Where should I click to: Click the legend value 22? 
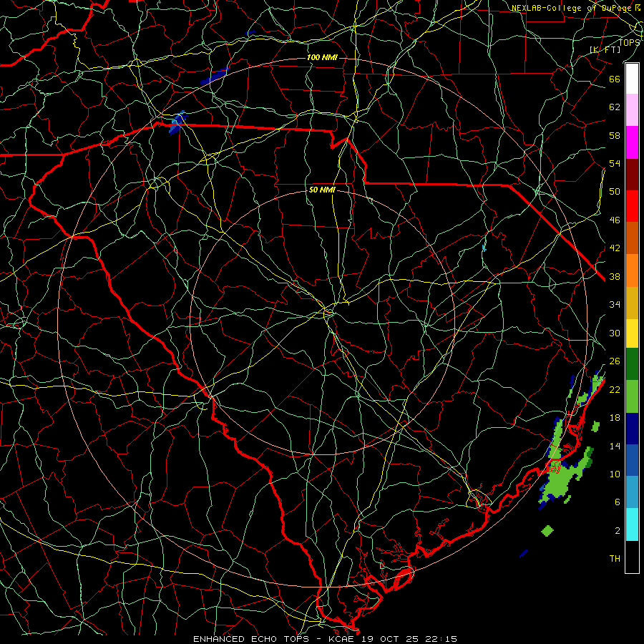(615, 389)
